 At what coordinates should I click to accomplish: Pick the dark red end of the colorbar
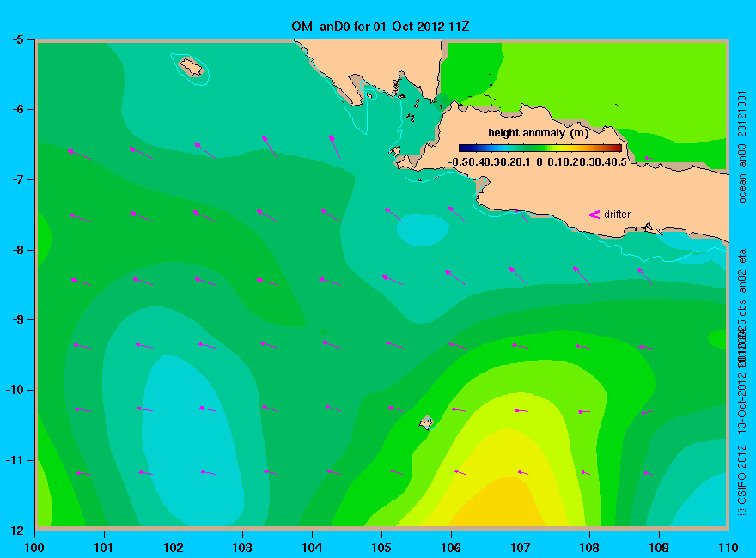pyautogui.click(x=618, y=148)
